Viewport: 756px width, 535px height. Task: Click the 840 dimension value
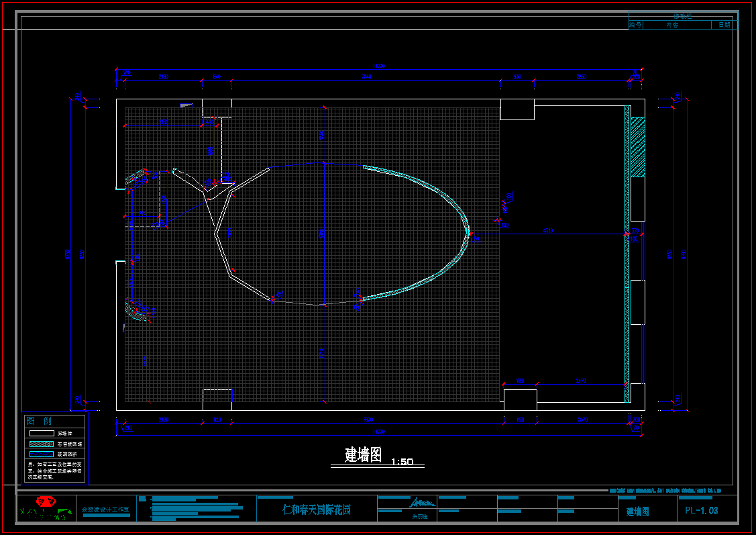click(217, 77)
